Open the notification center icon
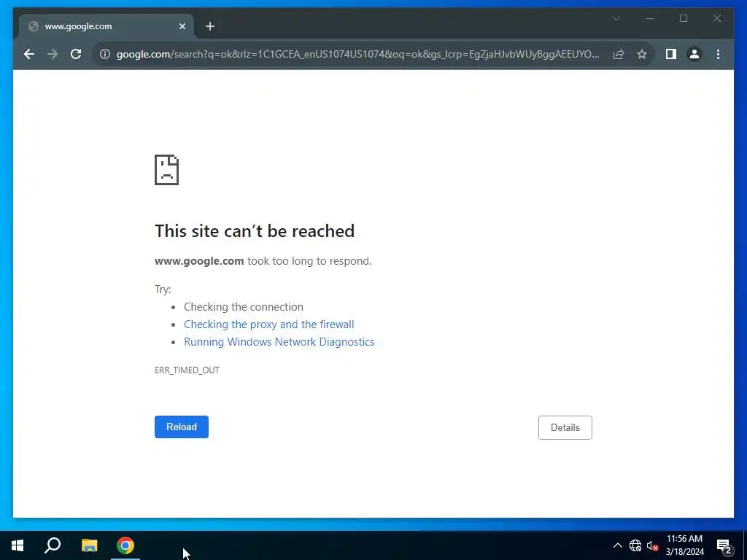Image resolution: width=747 pixels, height=560 pixels. (x=724, y=546)
